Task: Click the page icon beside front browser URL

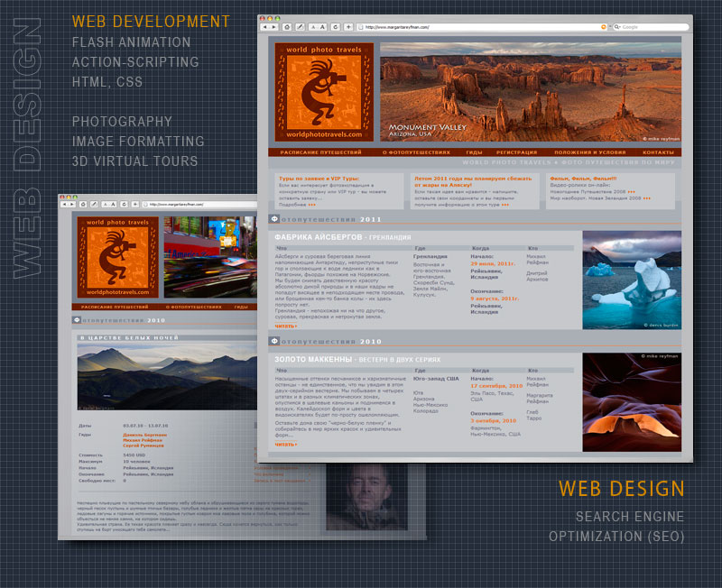Action: pos(361,27)
